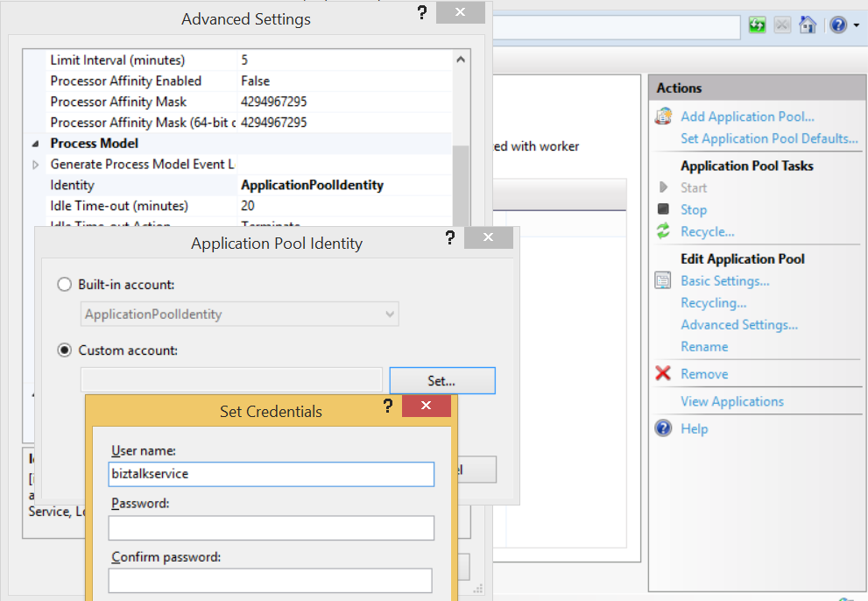Click the Stop square icon
Image resolution: width=868 pixels, height=601 pixels.
coord(663,209)
